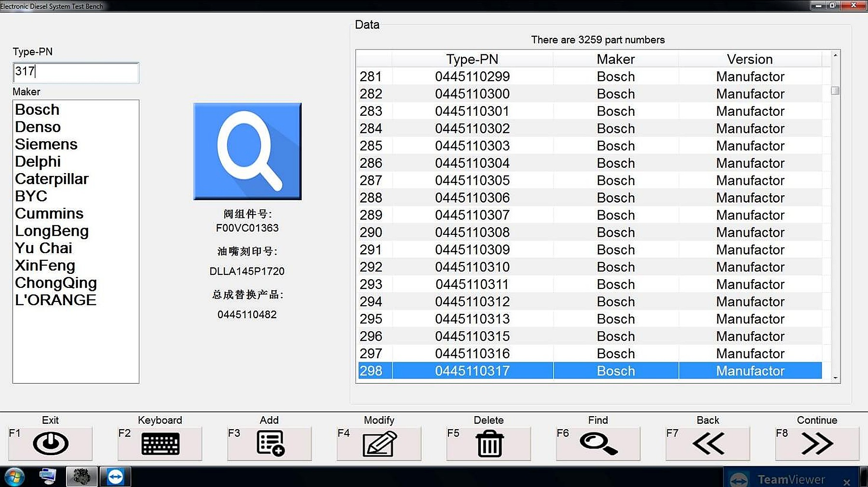Click highlighted part number 0445110317
Viewport: 868px width, 487px height.
click(x=472, y=371)
